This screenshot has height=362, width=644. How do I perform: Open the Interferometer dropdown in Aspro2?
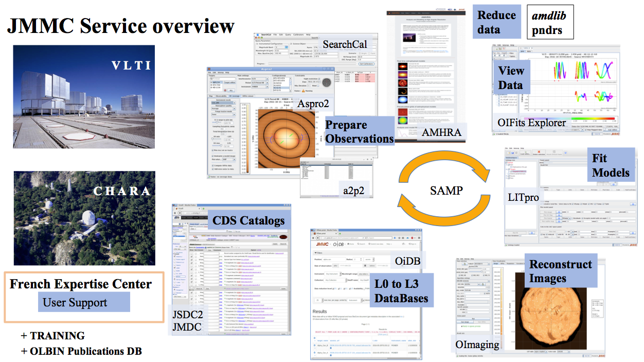click(260, 79)
